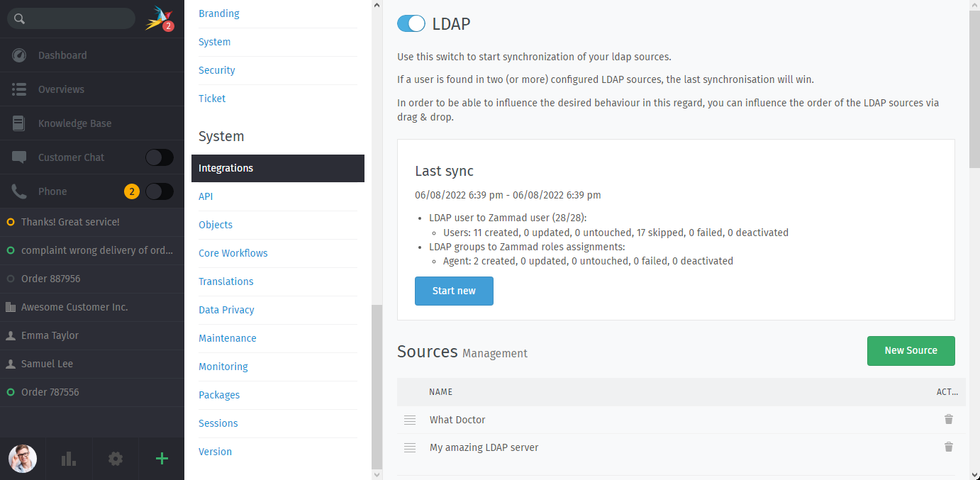Screen dimensions: 980x480
Task: Click the Overviews list icon
Action: pyautogui.click(x=19, y=89)
